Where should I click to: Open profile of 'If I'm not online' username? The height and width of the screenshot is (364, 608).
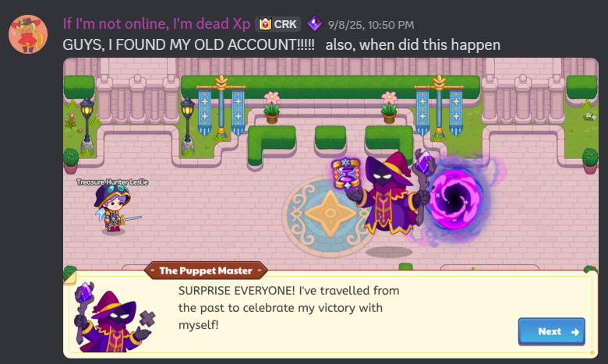point(156,24)
